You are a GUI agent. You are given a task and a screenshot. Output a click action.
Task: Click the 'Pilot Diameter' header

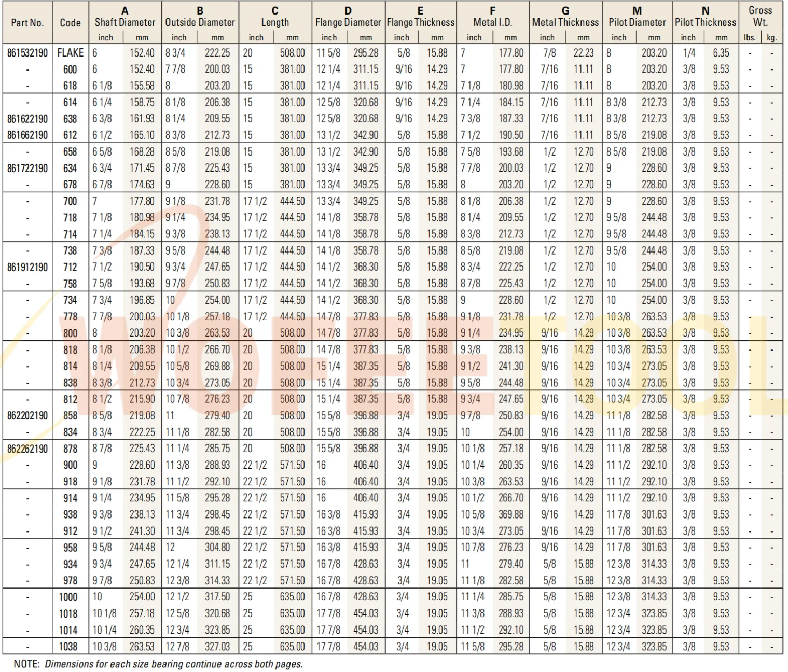[637, 22]
